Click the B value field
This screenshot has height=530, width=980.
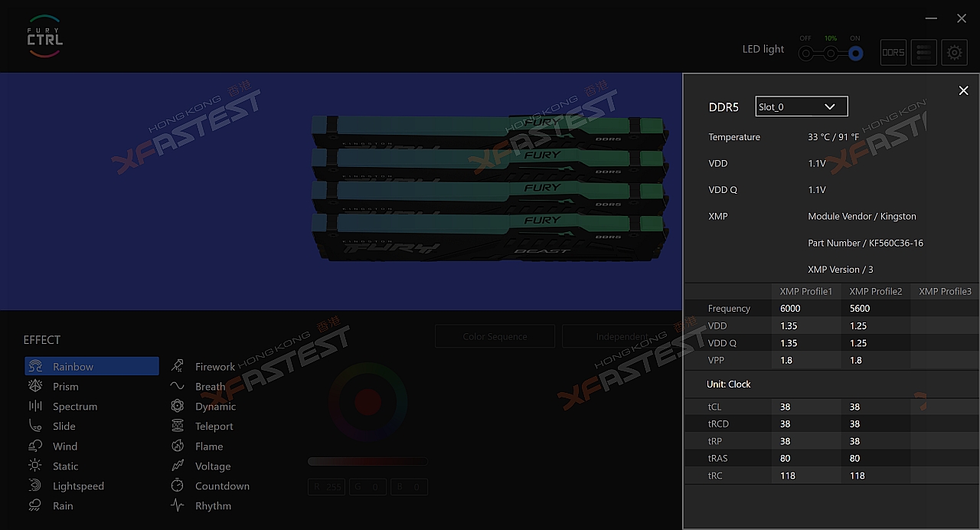[409, 486]
